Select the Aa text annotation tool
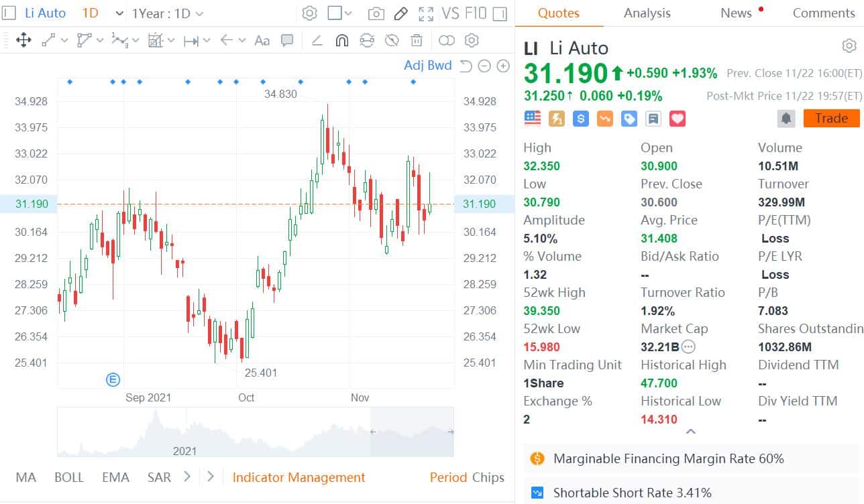 click(x=262, y=40)
